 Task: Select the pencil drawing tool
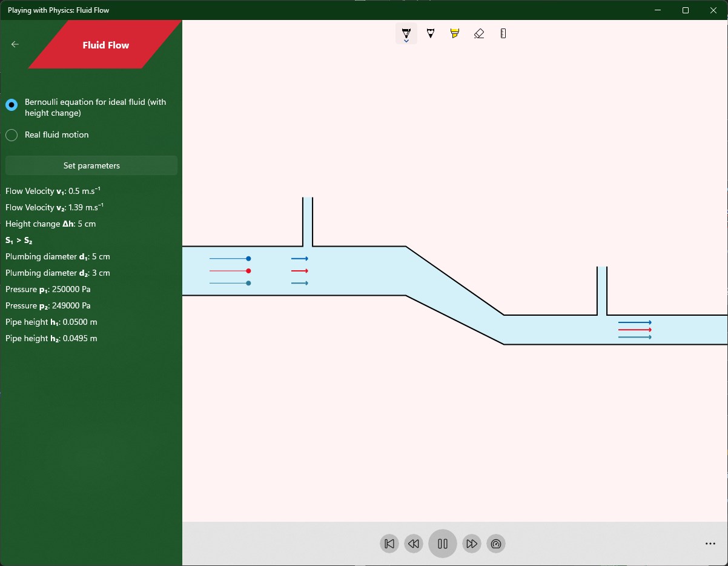[431, 33]
